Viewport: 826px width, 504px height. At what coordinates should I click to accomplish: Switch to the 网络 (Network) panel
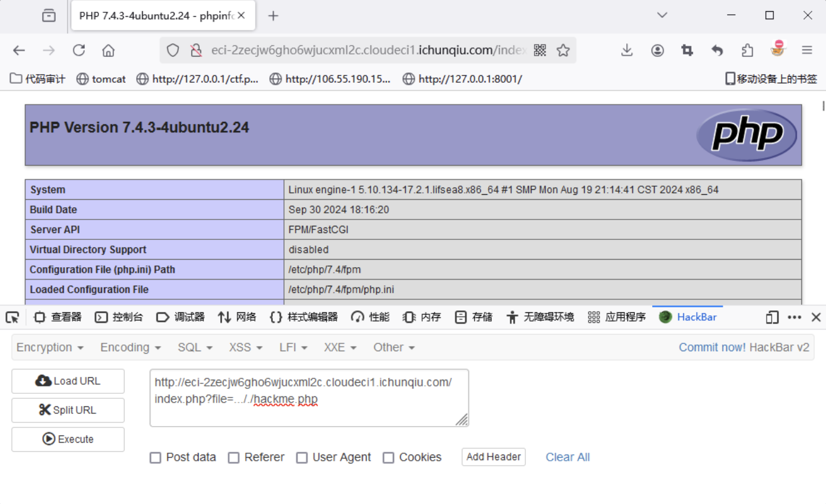tap(238, 317)
